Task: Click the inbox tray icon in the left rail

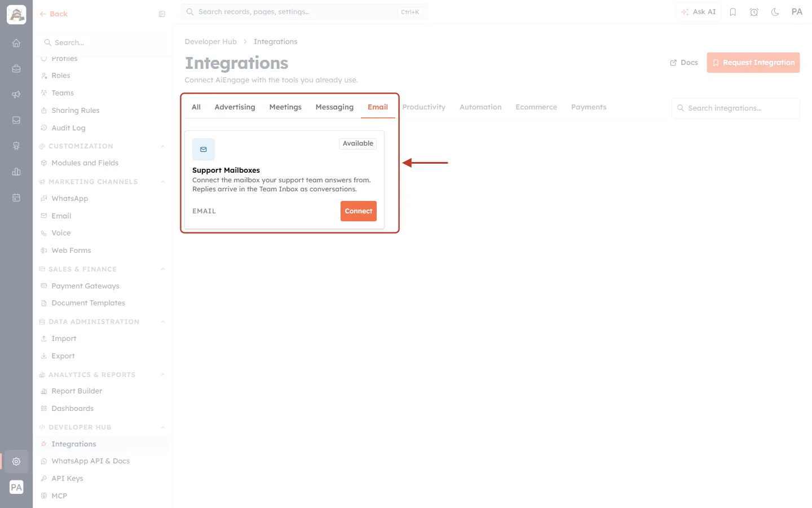Action: [x=16, y=120]
